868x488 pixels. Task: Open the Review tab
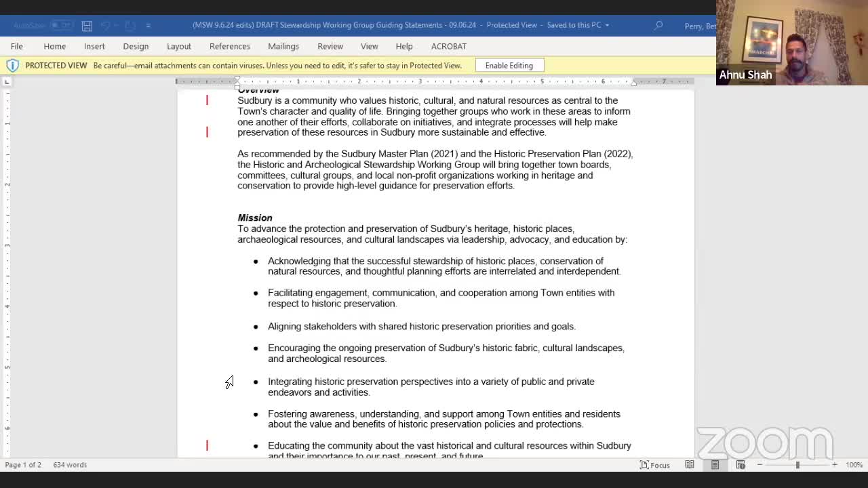[x=330, y=46]
